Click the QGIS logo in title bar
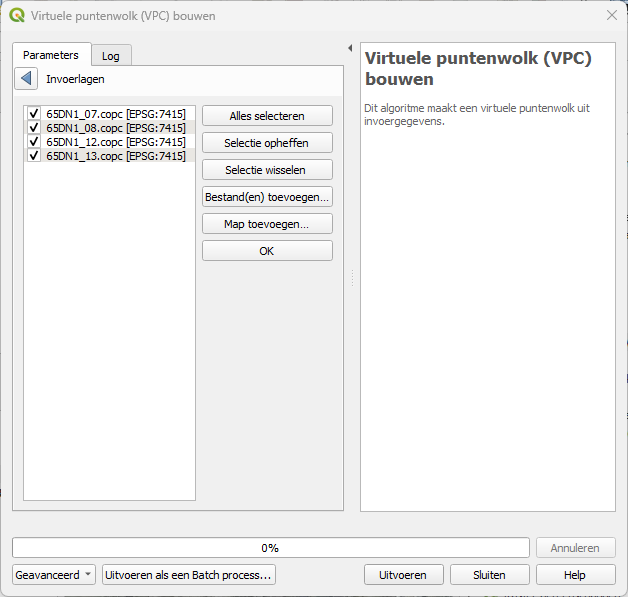628x597 pixels. [x=17, y=16]
